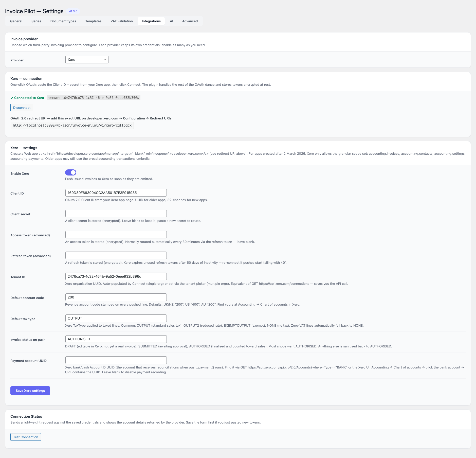Screen dimensions: 476x458
Task: Open the Document types tab
Action: [x=63, y=21]
